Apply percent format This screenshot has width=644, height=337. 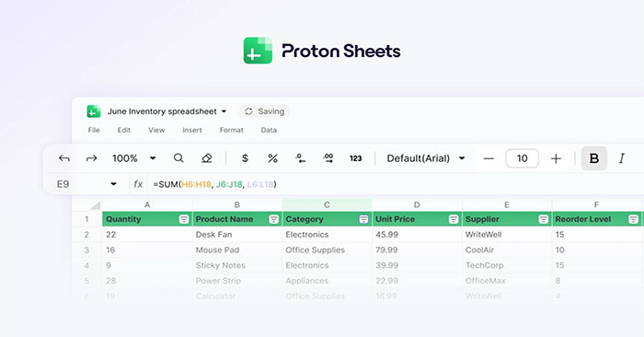coord(272,158)
